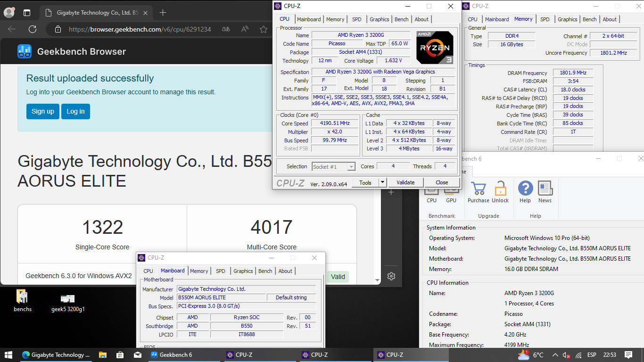644x362 pixels.
Task: View site information lock icon
Action: 58,29
